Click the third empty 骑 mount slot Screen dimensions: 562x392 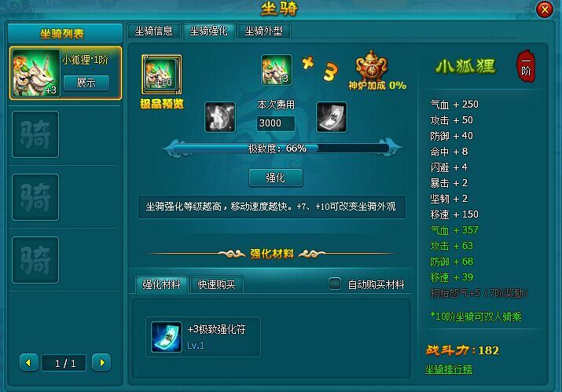pos(35,260)
